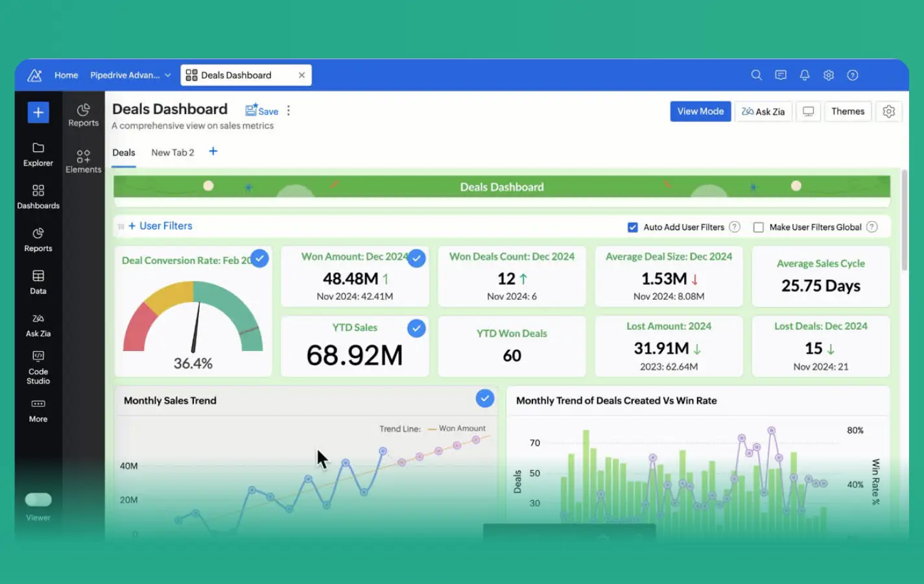This screenshot has width=924, height=584.
Task: Click the search magnifier in top bar
Action: point(756,75)
